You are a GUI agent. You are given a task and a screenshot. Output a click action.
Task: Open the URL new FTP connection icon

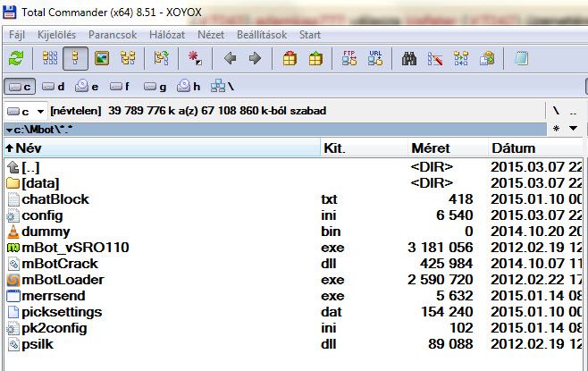[x=375, y=58]
